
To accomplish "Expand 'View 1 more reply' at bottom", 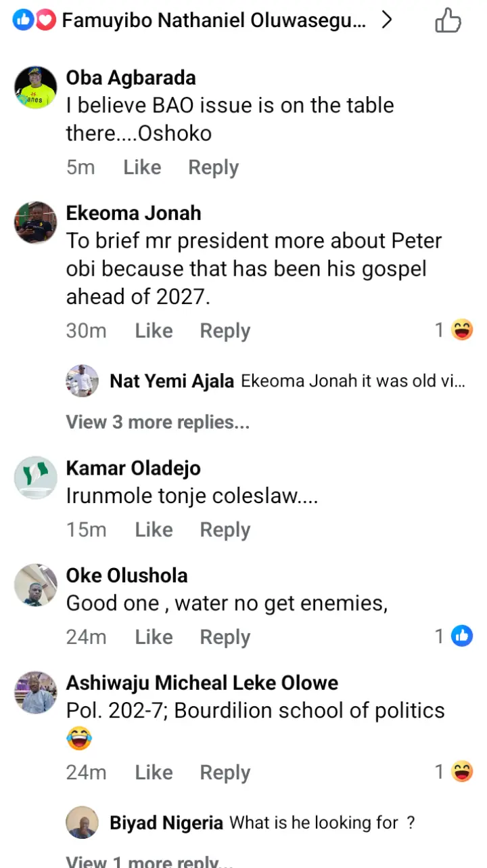I will (x=149, y=862).
